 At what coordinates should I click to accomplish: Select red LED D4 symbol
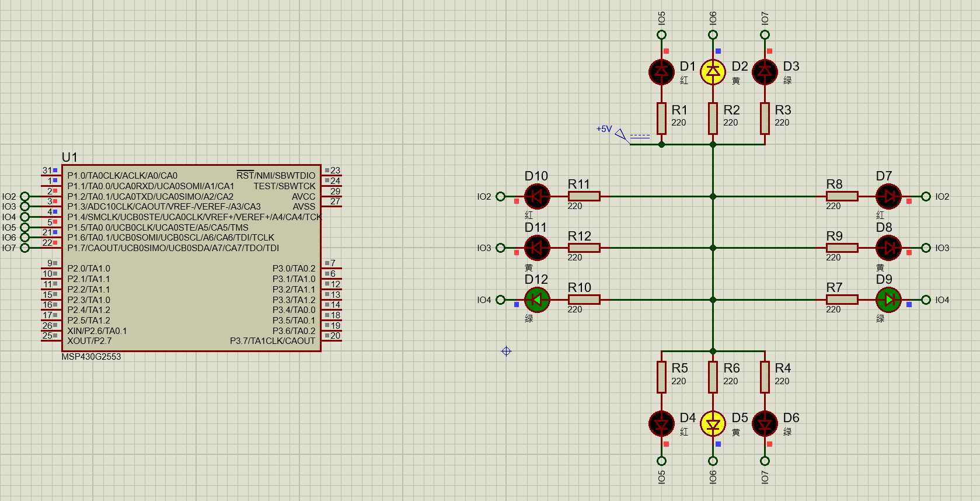[661, 424]
